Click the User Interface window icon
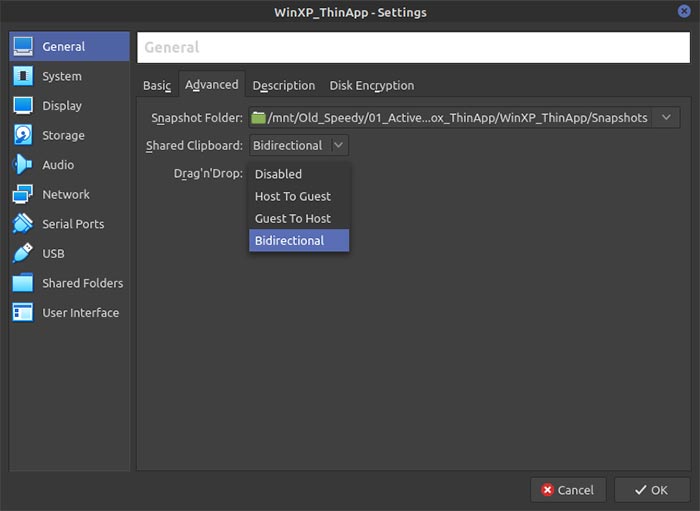Viewport: 700px width, 511px height. [x=23, y=312]
